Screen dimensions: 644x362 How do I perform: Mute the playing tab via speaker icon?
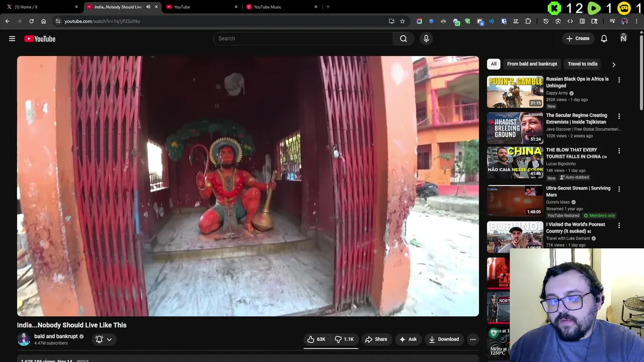coord(148,7)
